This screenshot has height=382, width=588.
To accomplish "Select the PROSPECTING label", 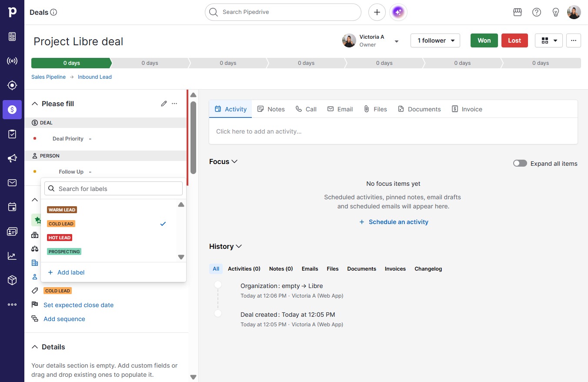I will 64,251.
